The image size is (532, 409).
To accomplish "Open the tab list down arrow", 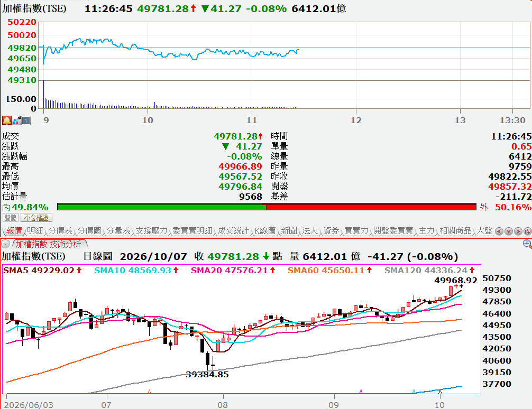I will pos(509,231).
